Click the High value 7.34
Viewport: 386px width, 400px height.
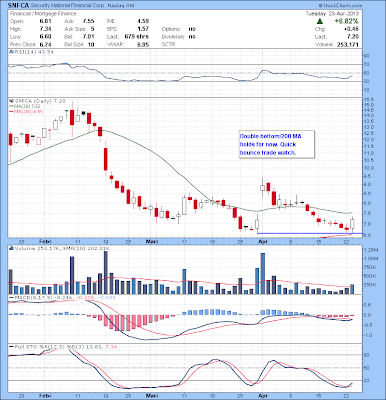45,29
